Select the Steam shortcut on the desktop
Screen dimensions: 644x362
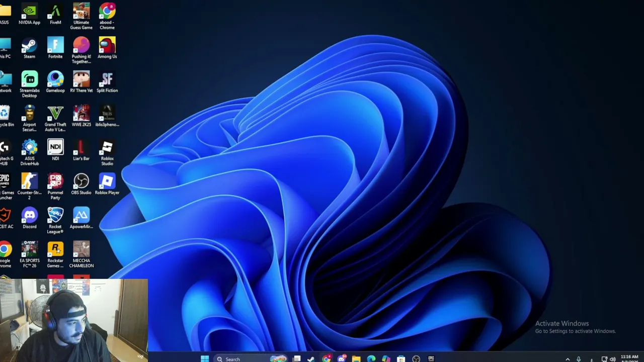point(29,49)
